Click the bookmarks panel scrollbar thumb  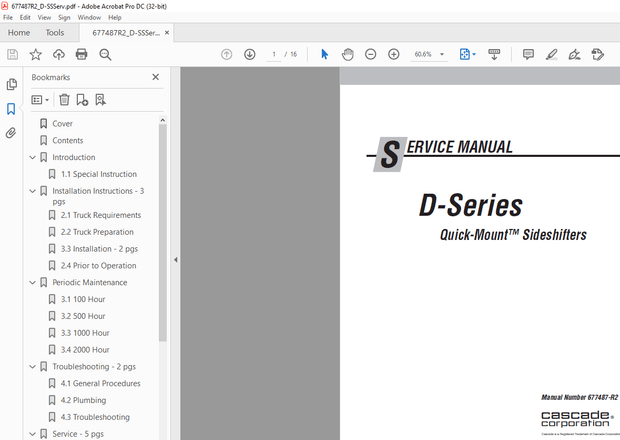click(x=163, y=232)
